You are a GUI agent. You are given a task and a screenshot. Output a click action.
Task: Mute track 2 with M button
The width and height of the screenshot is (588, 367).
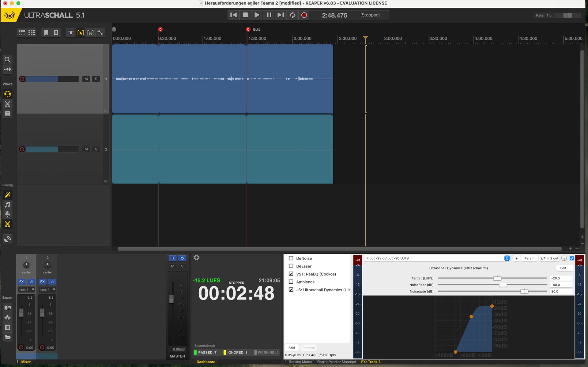(x=86, y=149)
